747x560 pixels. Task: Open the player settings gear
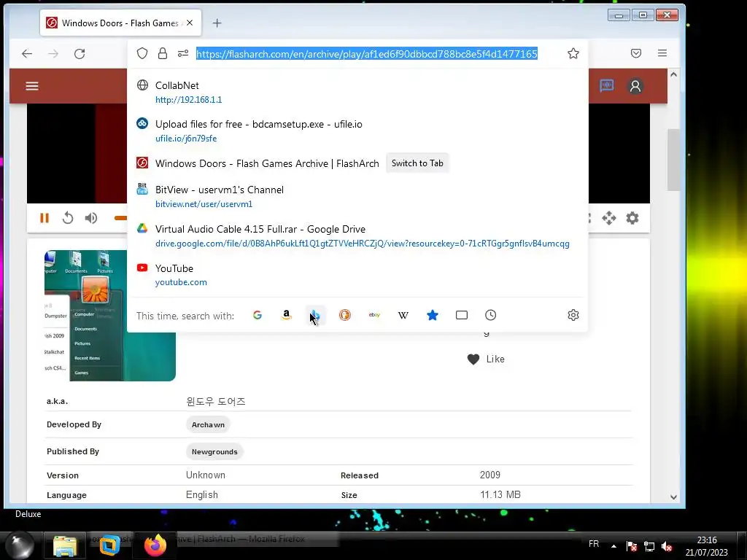pos(632,218)
